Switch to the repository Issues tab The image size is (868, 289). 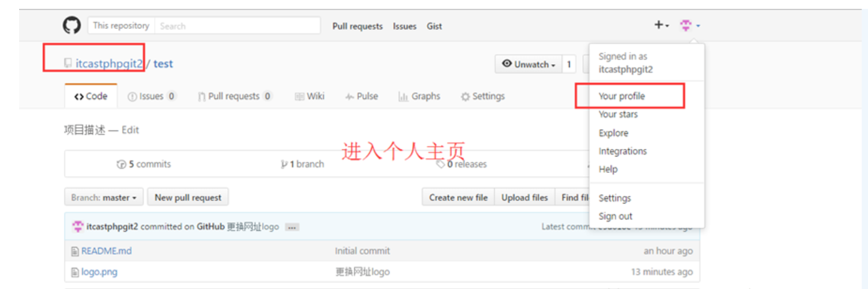click(x=152, y=96)
